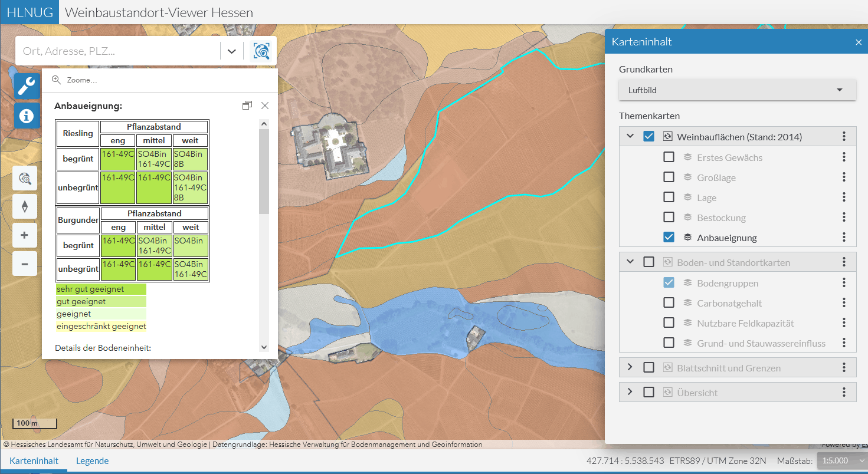868x474 pixels.
Task: Select the Karteninhalt tab
Action: point(34,461)
